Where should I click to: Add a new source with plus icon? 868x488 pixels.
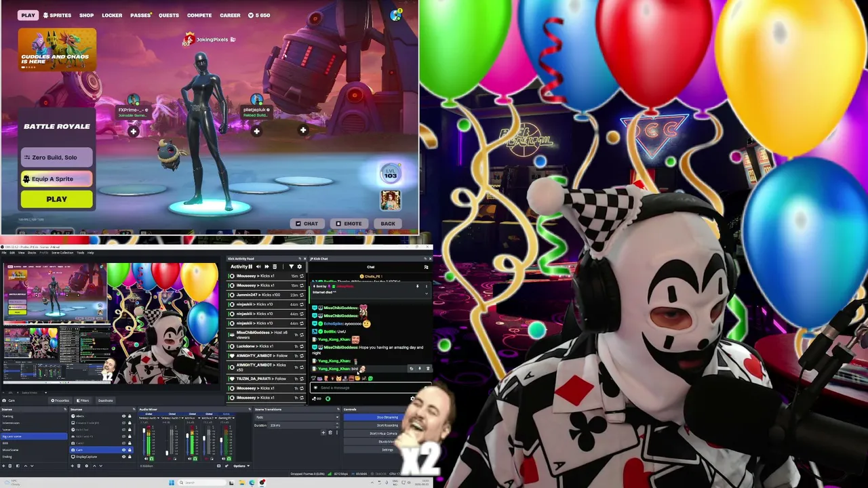73,466
